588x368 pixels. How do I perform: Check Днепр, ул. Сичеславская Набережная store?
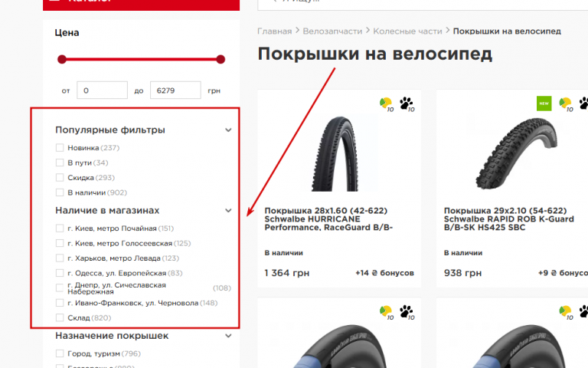[60, 288]
